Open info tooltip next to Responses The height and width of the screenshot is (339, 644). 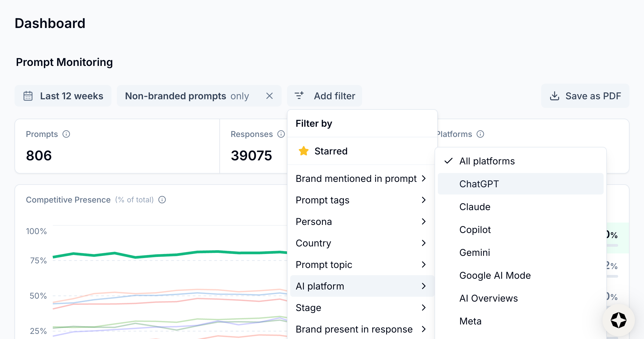(x=281, y=134)
